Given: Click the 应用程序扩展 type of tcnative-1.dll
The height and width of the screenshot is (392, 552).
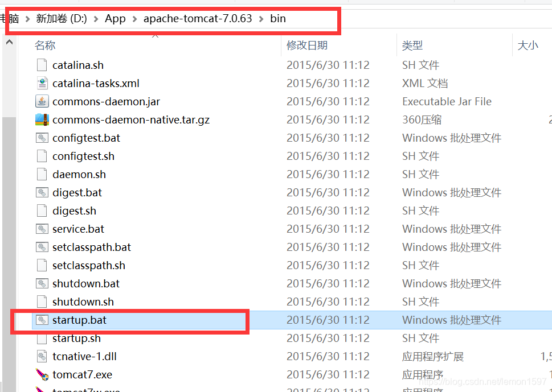Looking at the screenshot, I should click(x=433, y=357).
